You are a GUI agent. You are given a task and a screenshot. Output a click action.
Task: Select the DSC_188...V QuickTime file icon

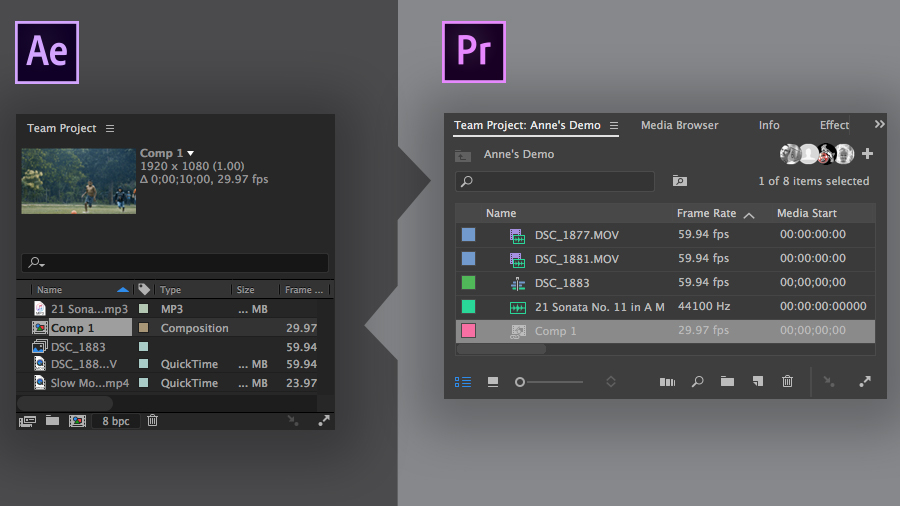pyautogui.click(x=40, y=364)
